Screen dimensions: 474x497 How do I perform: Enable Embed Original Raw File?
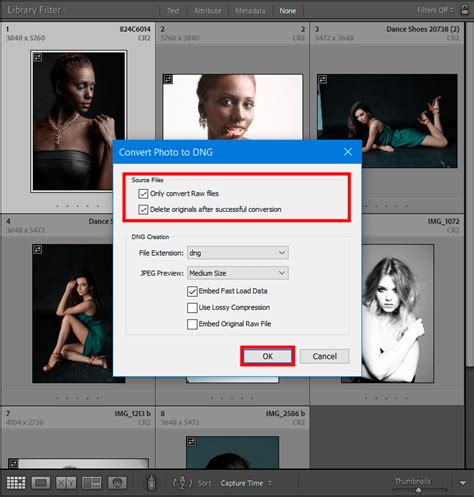(192, 324)
